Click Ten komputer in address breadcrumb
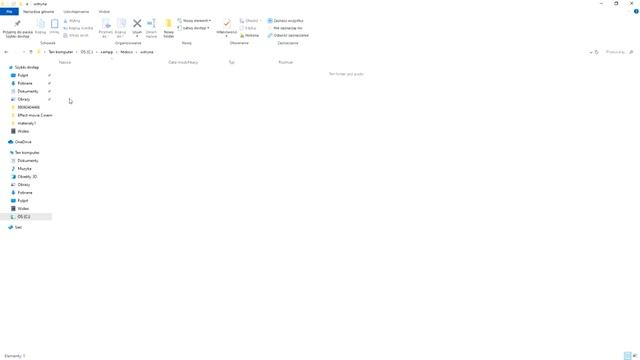 pos(61,52)
